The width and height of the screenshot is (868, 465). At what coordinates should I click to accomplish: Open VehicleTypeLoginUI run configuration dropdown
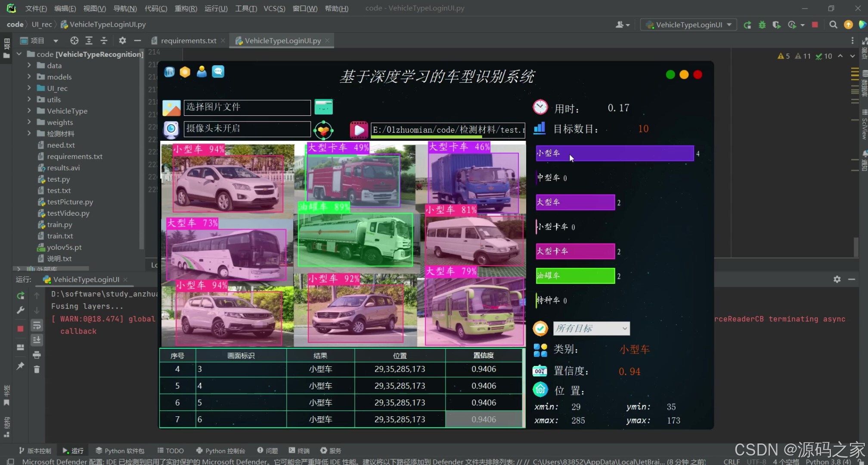click(x=689, y=25)
